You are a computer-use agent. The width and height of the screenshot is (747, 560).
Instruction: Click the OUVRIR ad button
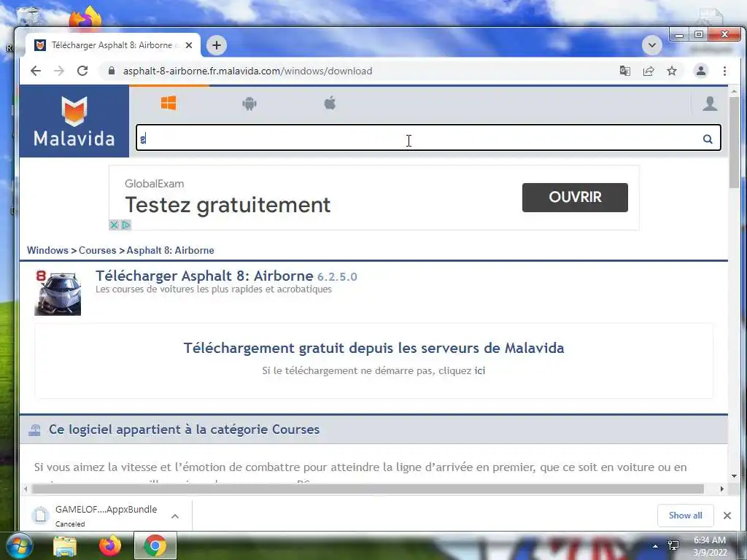(575, 197)
